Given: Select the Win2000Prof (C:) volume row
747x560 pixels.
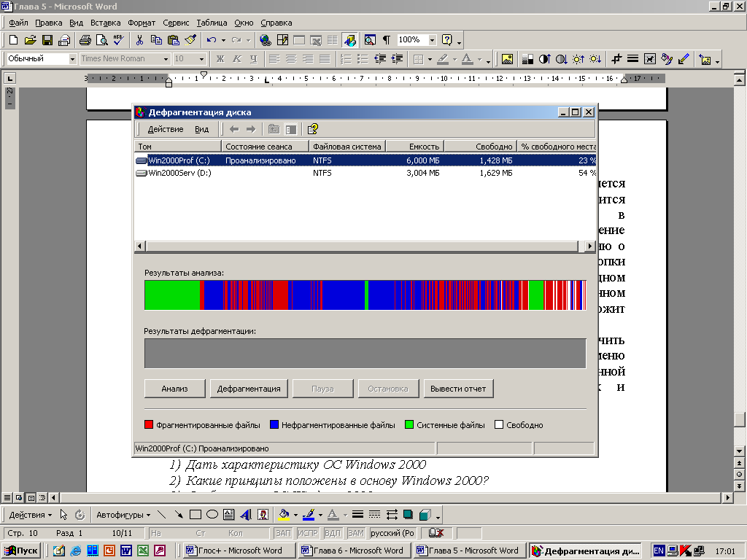Looking at the screenshot, I should coord(365,160).
